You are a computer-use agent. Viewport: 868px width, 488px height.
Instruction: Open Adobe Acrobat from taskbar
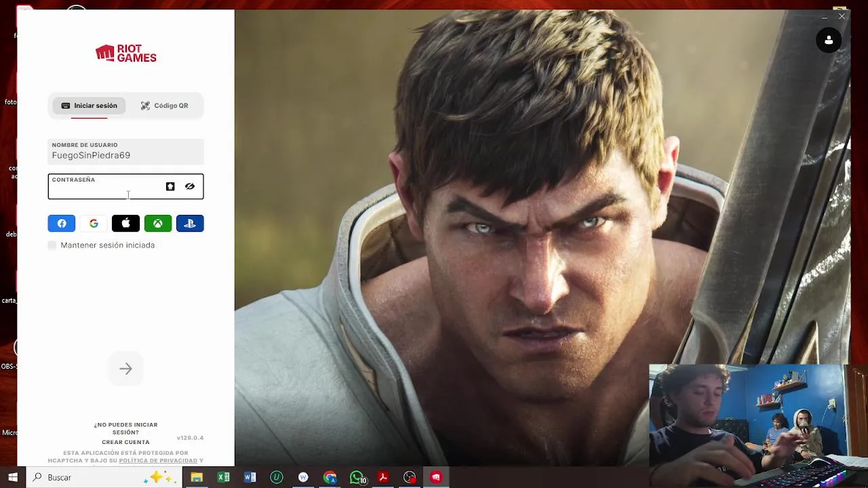point(383,477)
